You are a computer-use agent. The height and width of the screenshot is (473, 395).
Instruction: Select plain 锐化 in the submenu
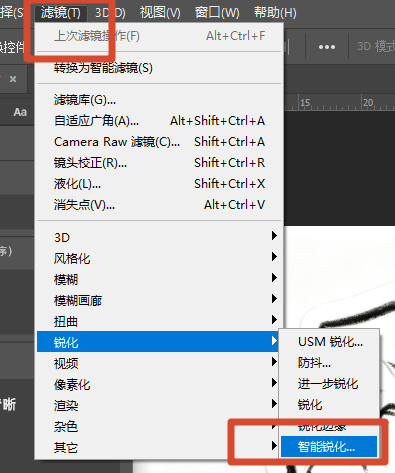(x=329, y=405)
